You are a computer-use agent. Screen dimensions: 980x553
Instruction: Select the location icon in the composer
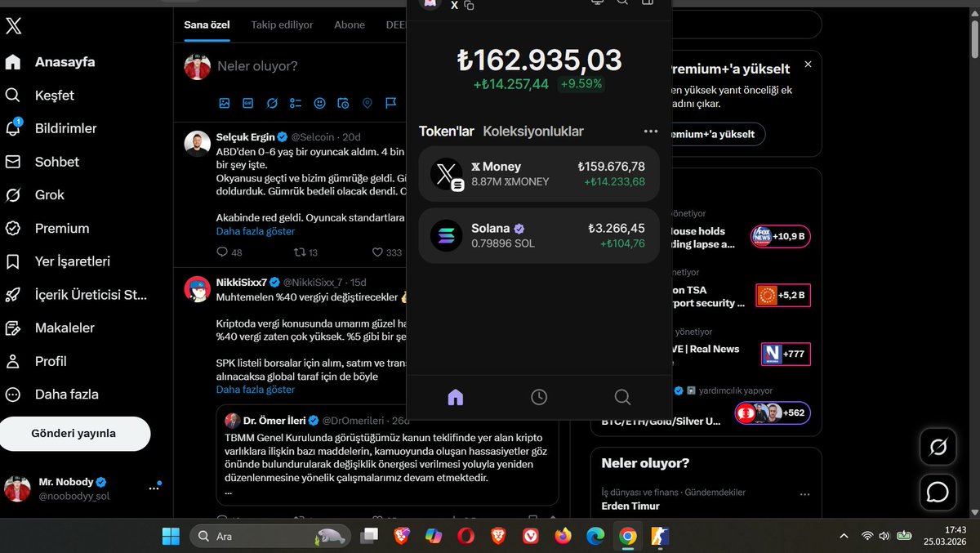(367, 103)
